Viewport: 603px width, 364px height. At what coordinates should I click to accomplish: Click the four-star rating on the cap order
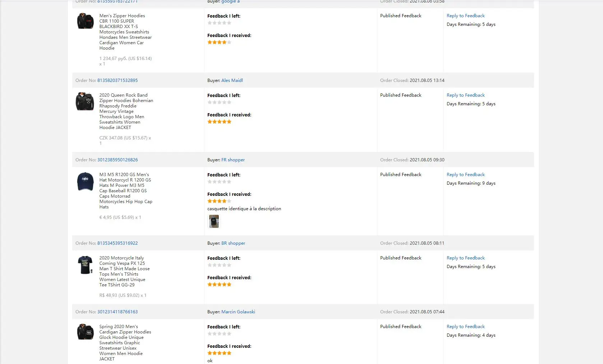tap(219, 201)
